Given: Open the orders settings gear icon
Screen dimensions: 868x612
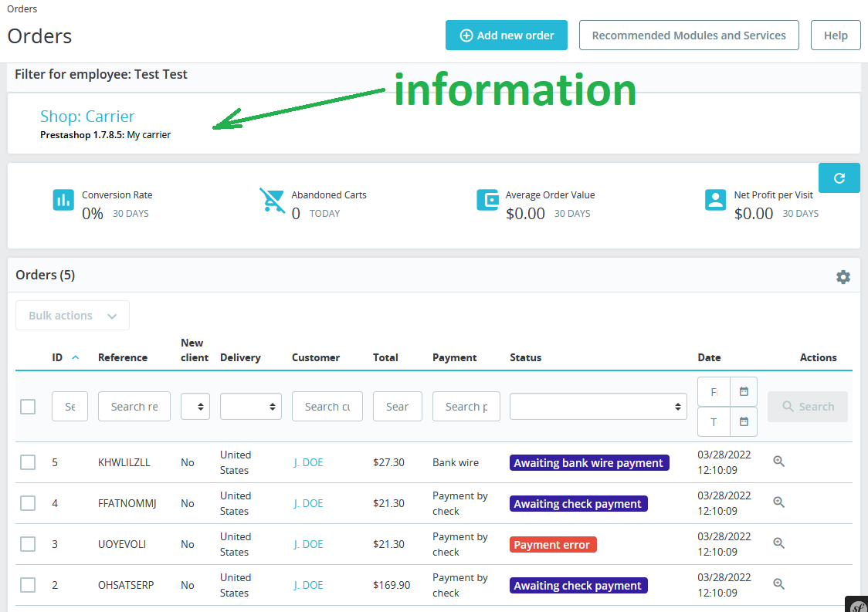Looking at the screenshot, I should (x=843, y=276).
